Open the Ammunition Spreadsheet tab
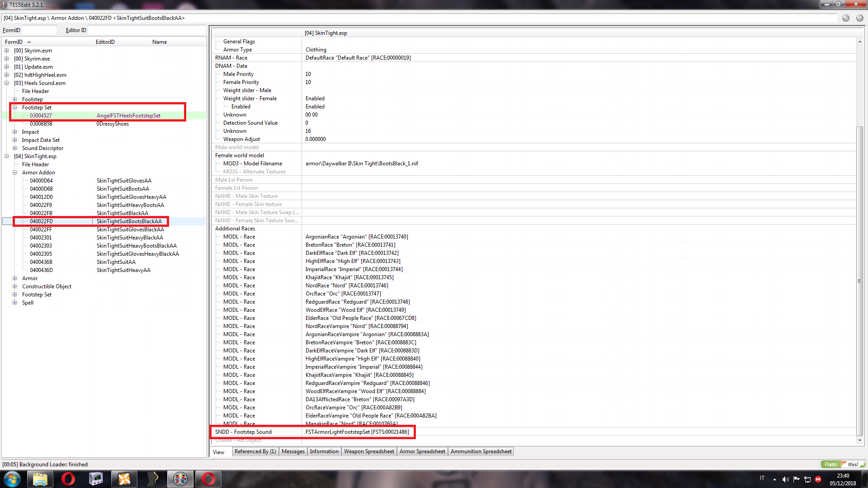 481,451
